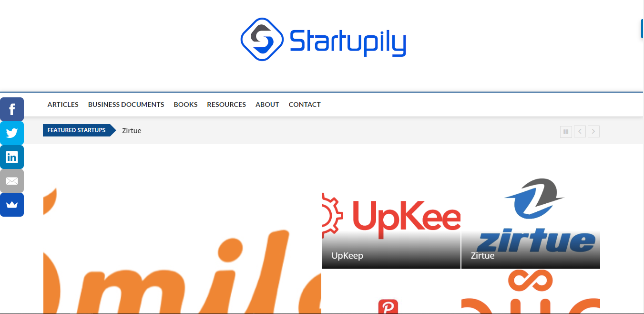The height and width of the screenshot is (314, 644).
Task: Click the crown icon in social sidebar
Action: [x=12, y=205]
